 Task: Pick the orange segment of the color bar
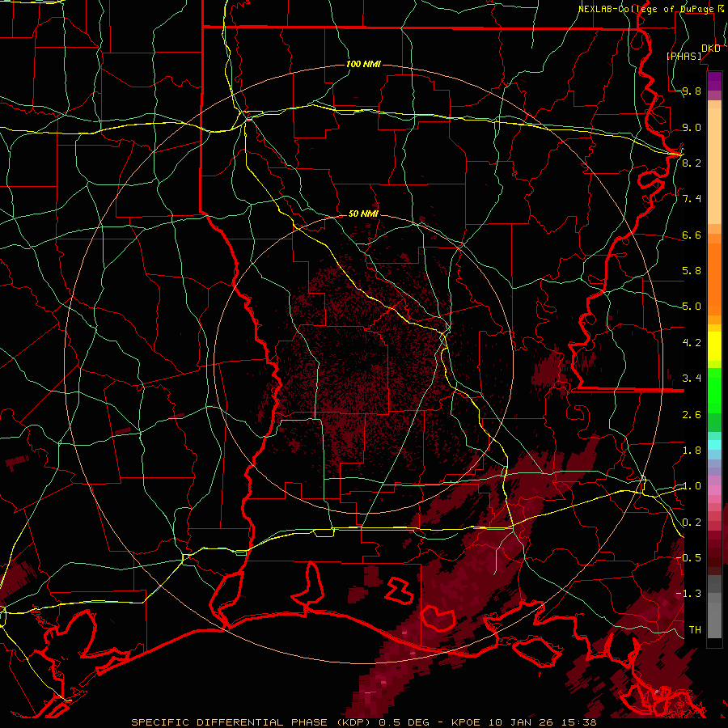pos(714,278)
